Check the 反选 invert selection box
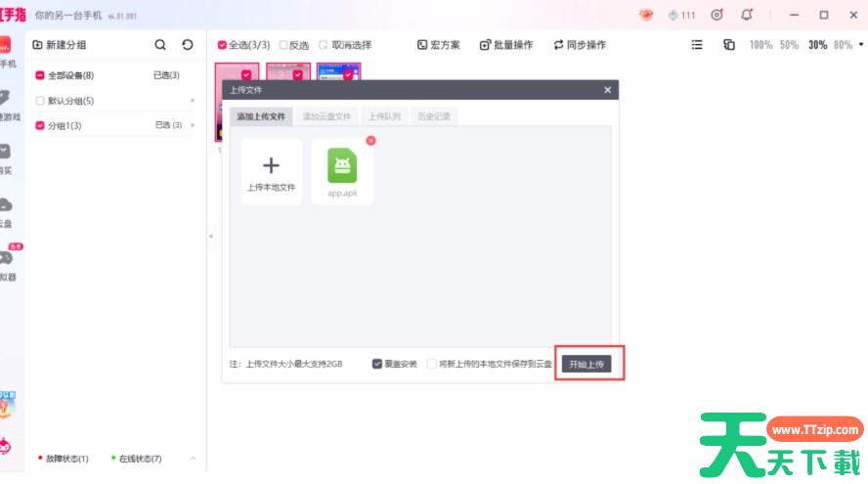Screen dimensions: 868x484 click(283, 45)
